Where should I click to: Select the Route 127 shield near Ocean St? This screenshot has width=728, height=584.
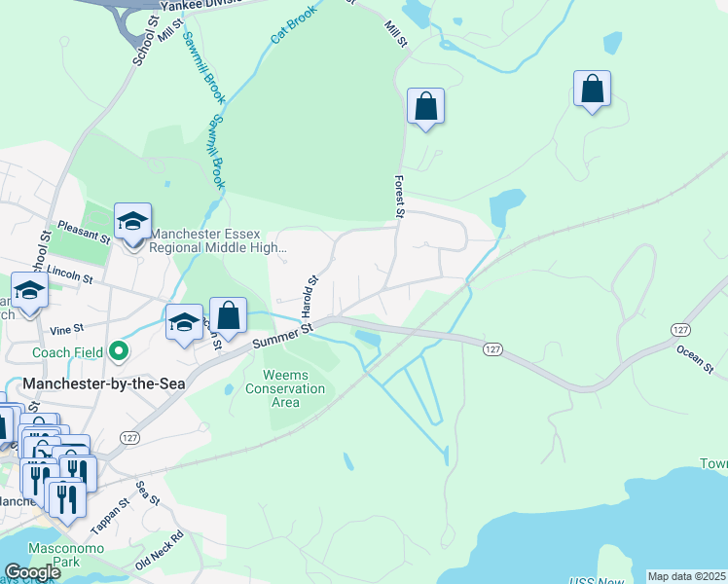680,330
